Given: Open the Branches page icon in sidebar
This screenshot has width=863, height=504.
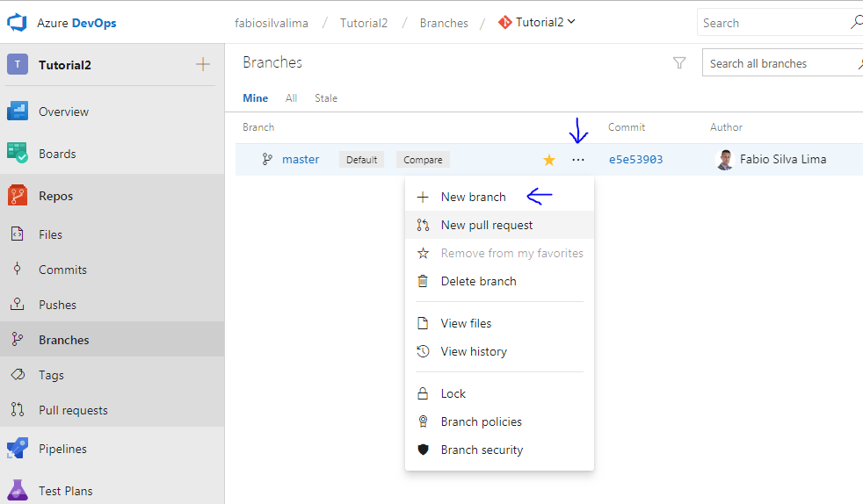Looking at the screenshot, I should click(18, 339).
